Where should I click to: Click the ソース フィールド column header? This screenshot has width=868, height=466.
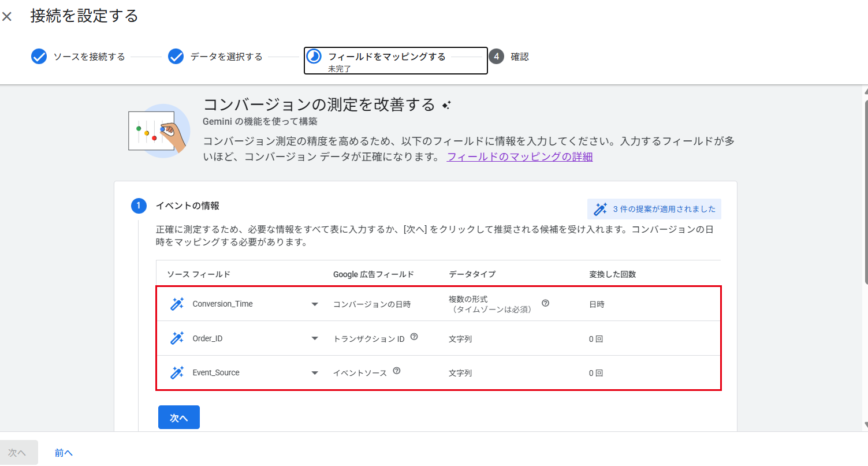coord(199,274)
